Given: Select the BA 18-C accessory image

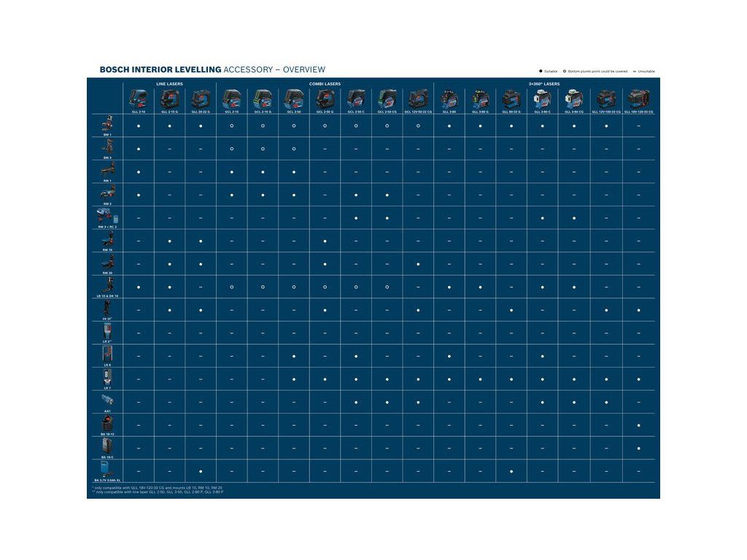Looking at the screenshot, I should pos(107,446).
